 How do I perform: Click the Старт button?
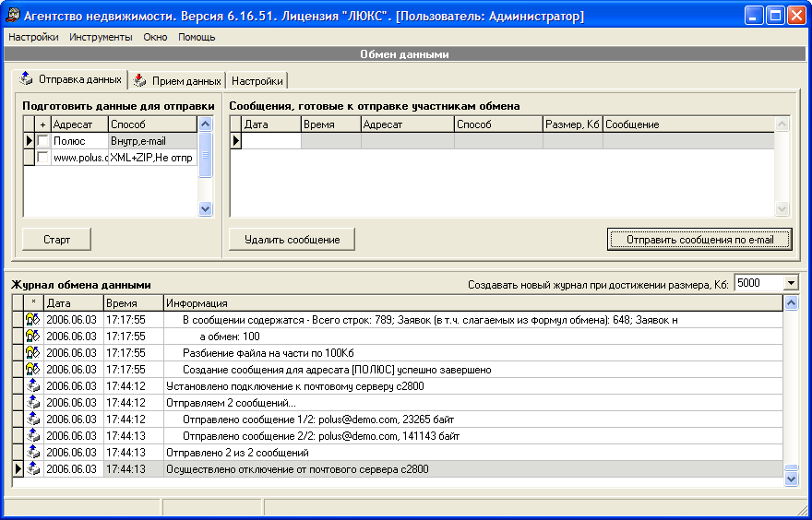(56, 240)
